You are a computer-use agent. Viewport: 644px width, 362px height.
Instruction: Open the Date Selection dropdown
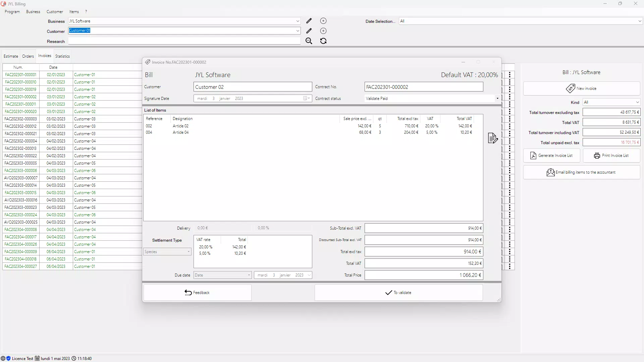640,21
